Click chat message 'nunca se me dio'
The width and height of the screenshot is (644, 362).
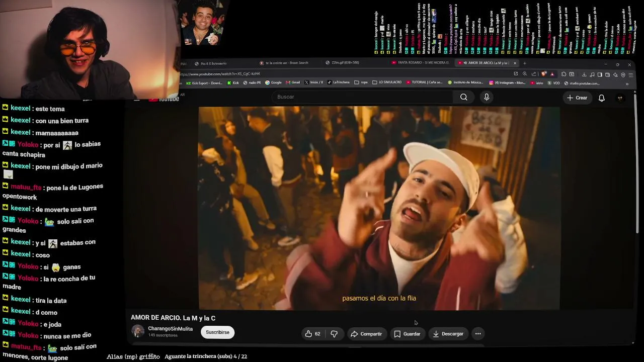pos(67,335)
